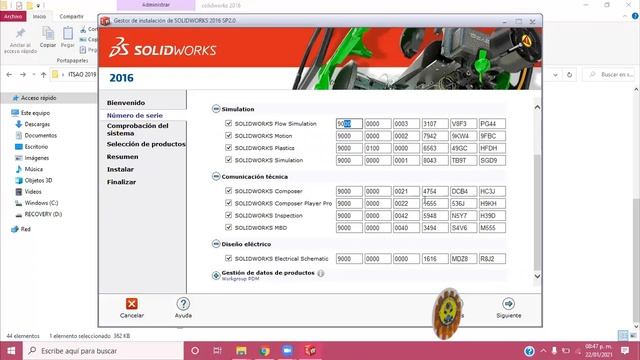The image size is (640, 360).
Task: Select Número de serie step
Action: point(135,116)
